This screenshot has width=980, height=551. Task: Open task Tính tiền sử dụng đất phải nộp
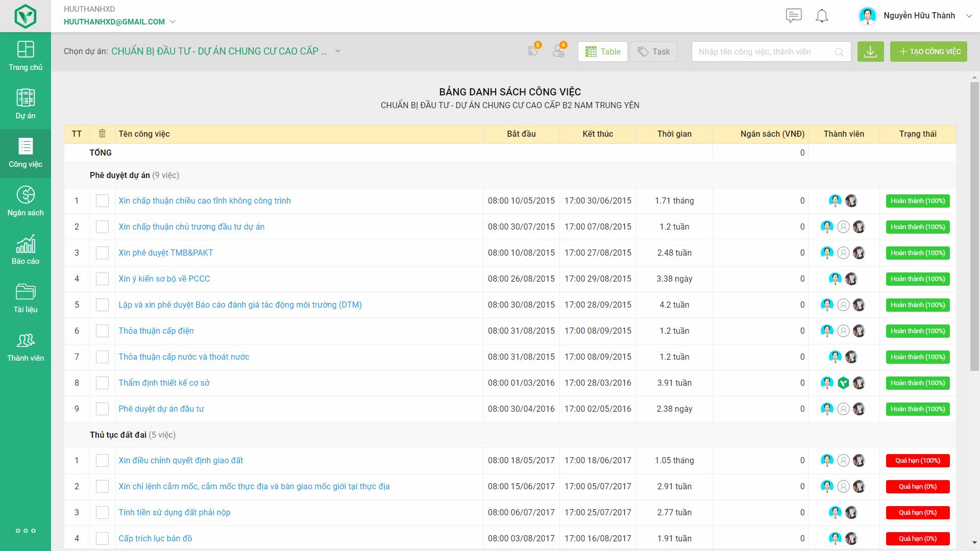175,512
